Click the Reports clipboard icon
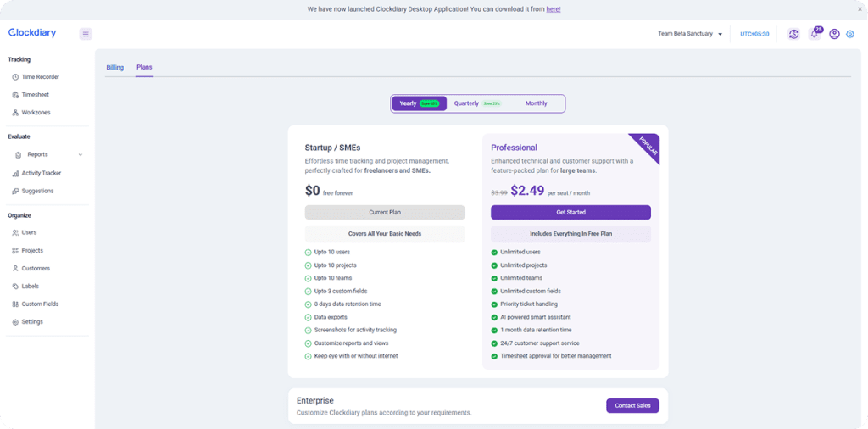The height and width of the screenshot is (429, 868). 19,155
